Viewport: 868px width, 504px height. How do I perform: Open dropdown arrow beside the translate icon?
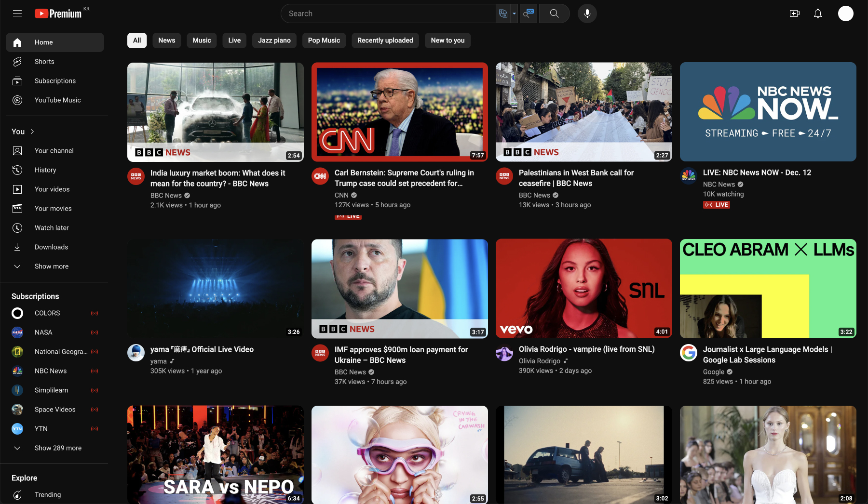tap(514, 13)
